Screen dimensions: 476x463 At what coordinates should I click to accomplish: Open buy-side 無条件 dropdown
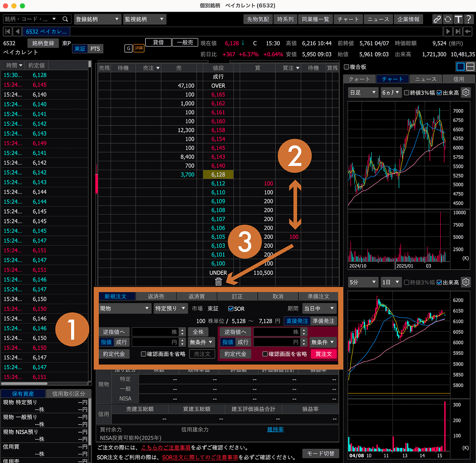pyautogui.click(x=323, y=342)
